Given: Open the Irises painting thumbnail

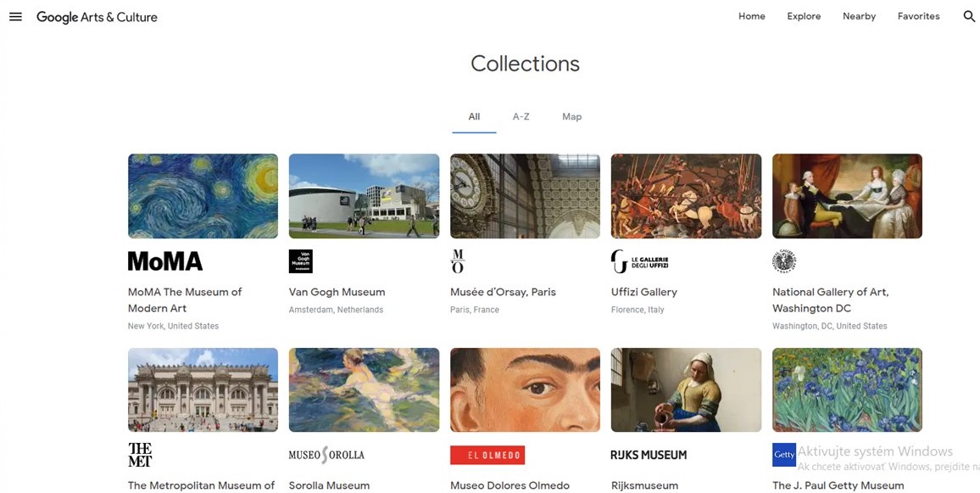Looking at the screenshot, I should 848,389.
